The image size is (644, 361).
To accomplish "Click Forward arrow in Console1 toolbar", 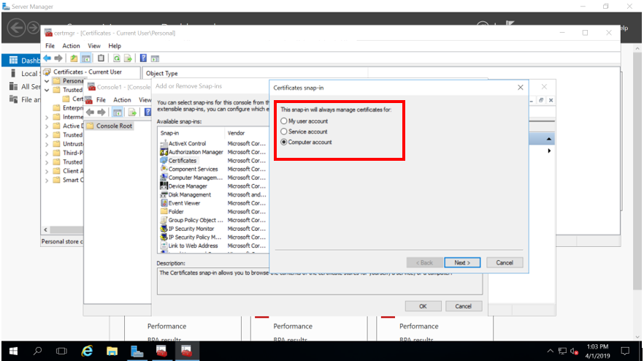I will 101,113.
